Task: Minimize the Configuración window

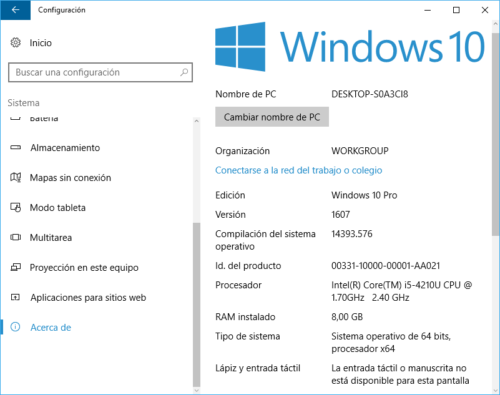Action: click(x=428, y=10)
